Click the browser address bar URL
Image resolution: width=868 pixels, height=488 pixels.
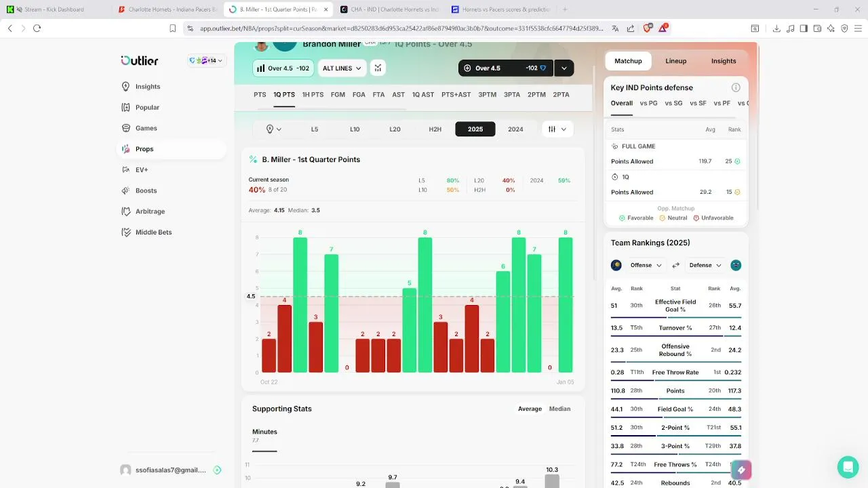[x=401, y=28]
